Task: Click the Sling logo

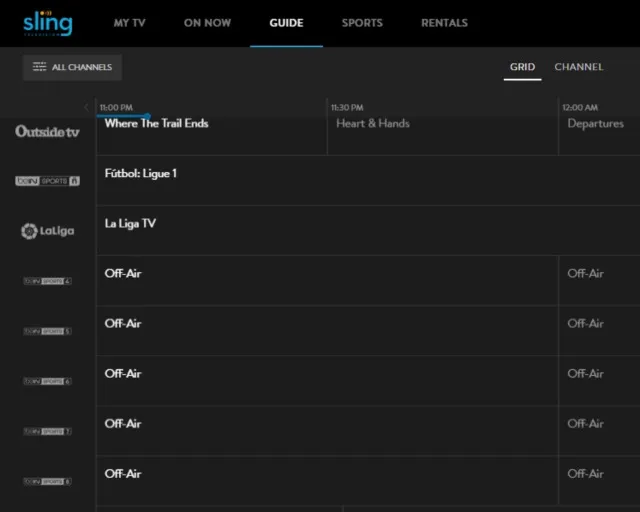Action: point(47,23)
